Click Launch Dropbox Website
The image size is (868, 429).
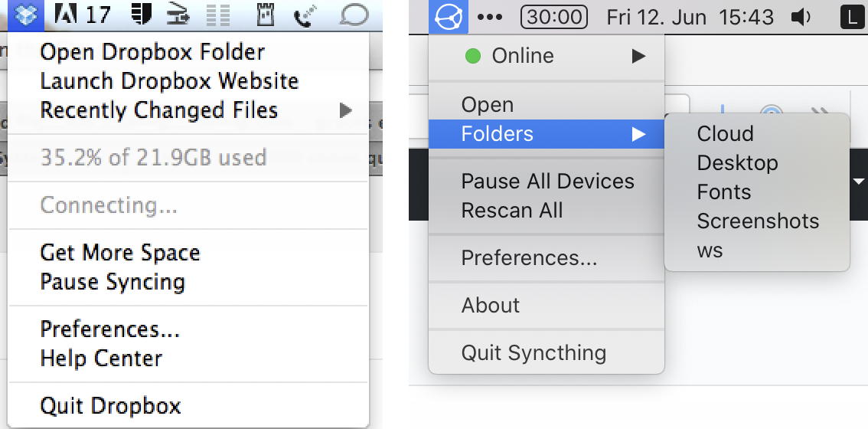[x=169, y=81]
